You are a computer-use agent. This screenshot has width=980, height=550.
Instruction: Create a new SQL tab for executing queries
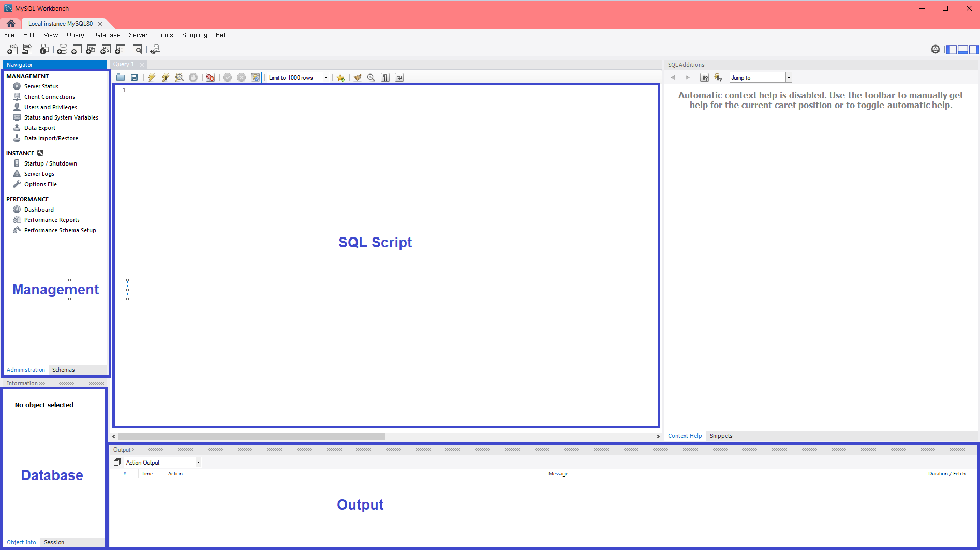pos(11,49)
